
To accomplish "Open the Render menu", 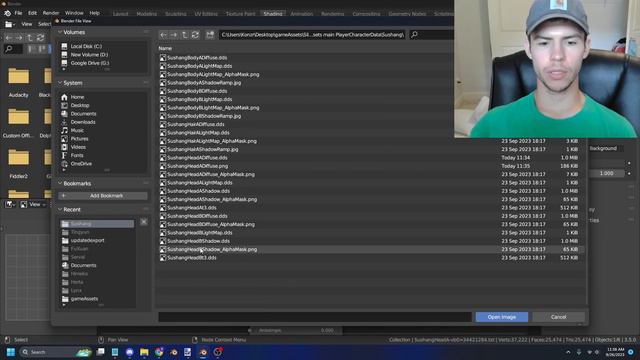I will tap(51, 13).
